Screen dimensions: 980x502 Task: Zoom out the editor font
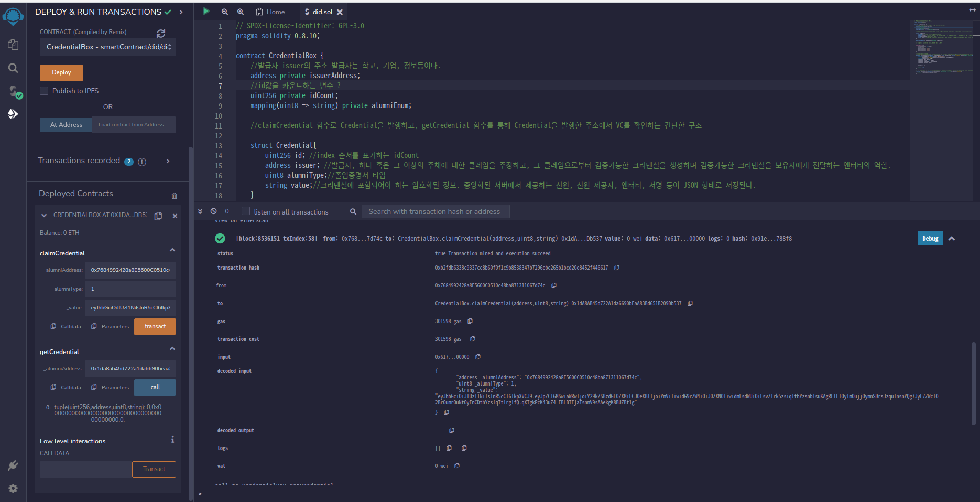225,12
